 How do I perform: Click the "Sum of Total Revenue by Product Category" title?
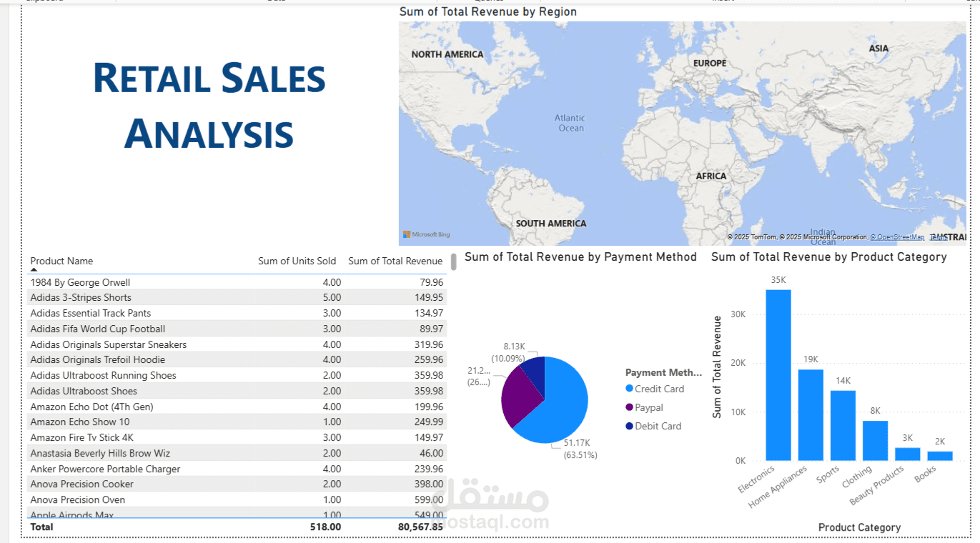[x=829, y=256]
